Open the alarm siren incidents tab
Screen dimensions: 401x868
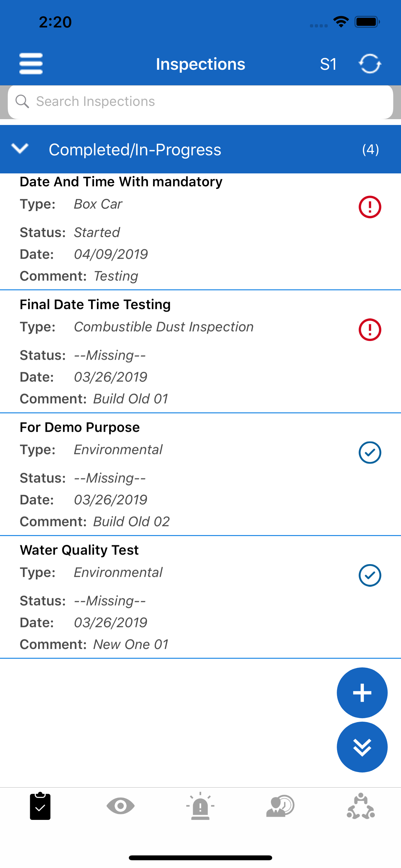(200, 806)
